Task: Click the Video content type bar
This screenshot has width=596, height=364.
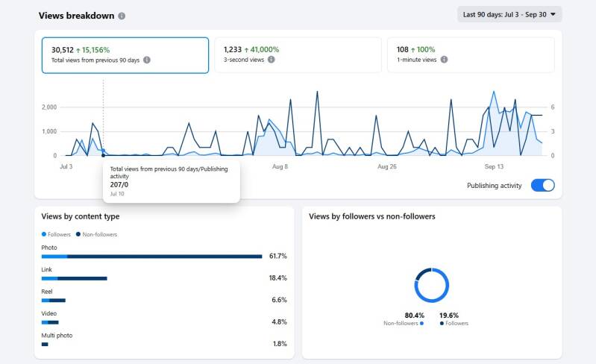Action: coord(50,322)
